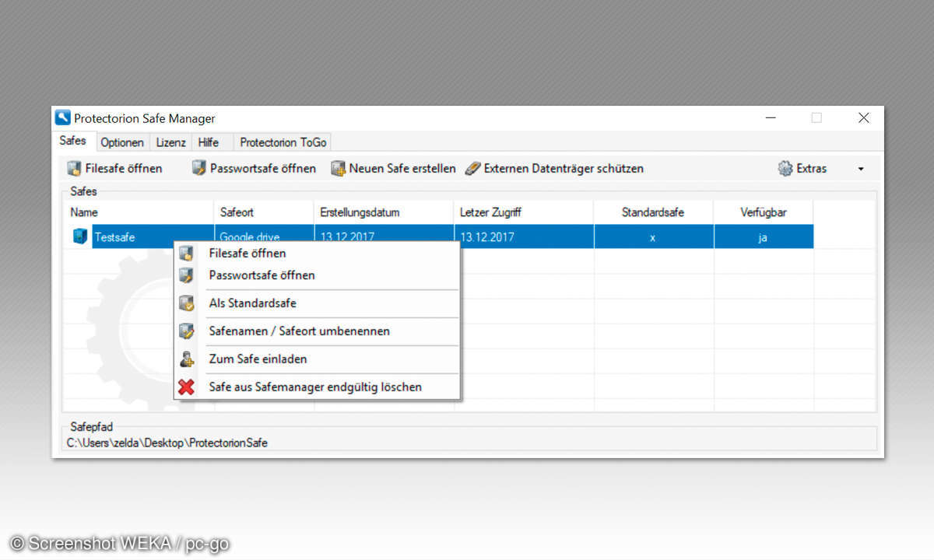This screenshot has height=560, width=934.
Task: Click the blue safe icon beside Testsafe
Action: [80, 236]
